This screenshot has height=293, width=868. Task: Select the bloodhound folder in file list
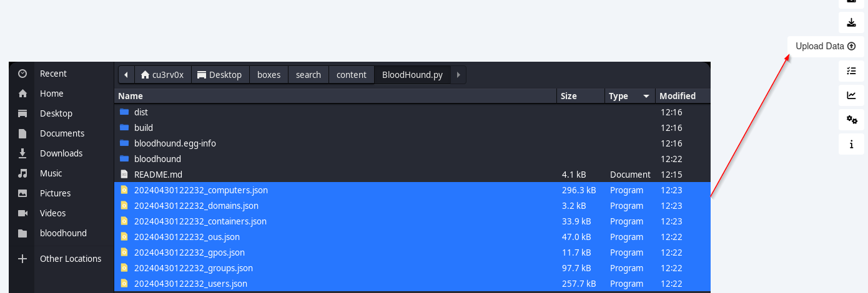tap(413, 159)
